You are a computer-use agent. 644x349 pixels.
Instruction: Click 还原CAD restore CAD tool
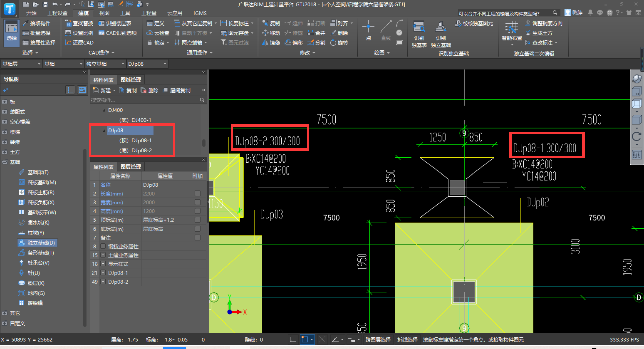tap(79, 43)
